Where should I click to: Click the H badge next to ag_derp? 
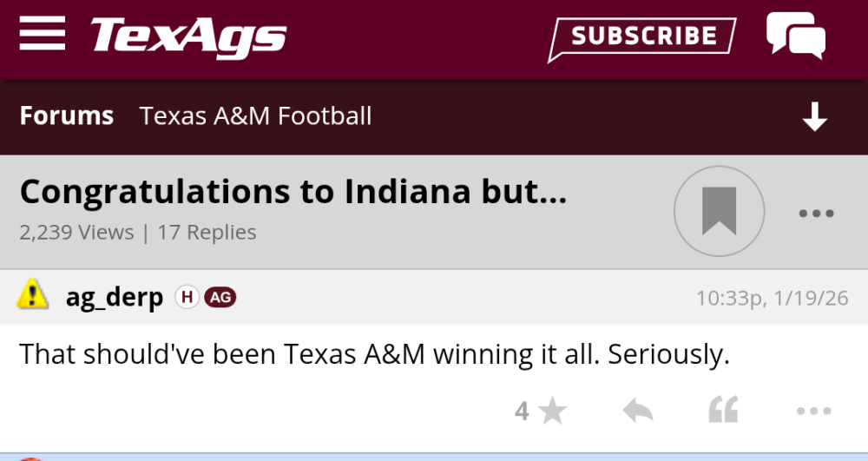click(186, 298)
